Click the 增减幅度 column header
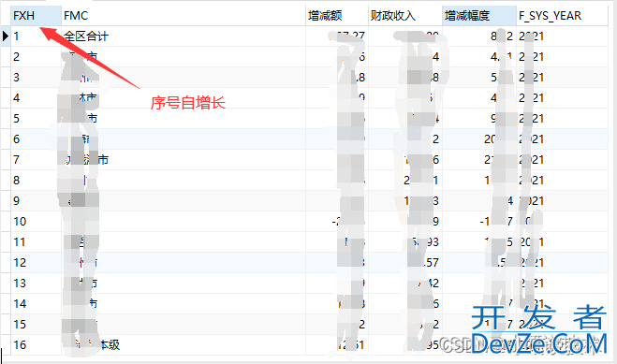The height and width of the screenshot is (364, 617). tap(478, 16)
